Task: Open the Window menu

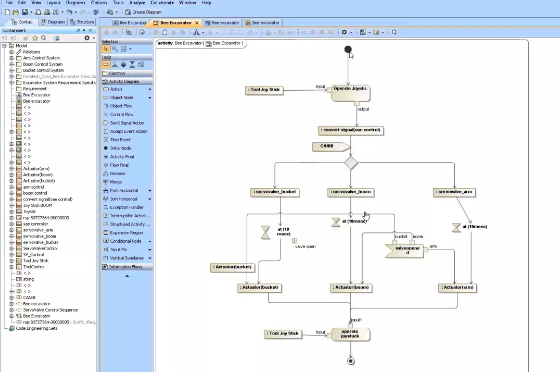Action: coord(188,2)
